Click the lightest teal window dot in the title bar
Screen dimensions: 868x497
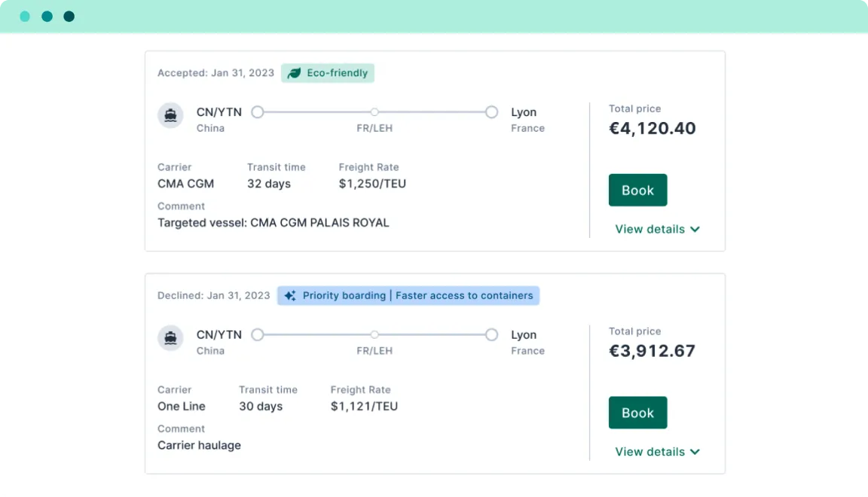coord(25,17)
